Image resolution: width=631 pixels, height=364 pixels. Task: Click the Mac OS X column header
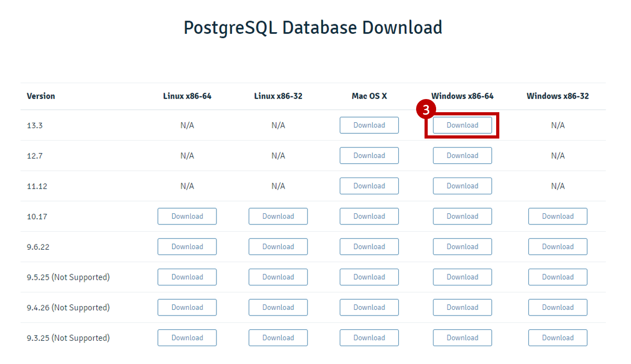tap(369, 96)
